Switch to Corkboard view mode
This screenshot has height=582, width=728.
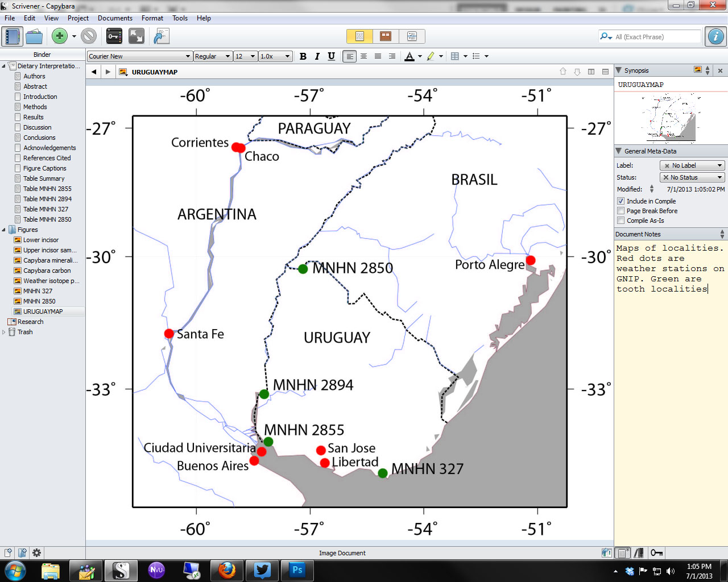[386, 36]
